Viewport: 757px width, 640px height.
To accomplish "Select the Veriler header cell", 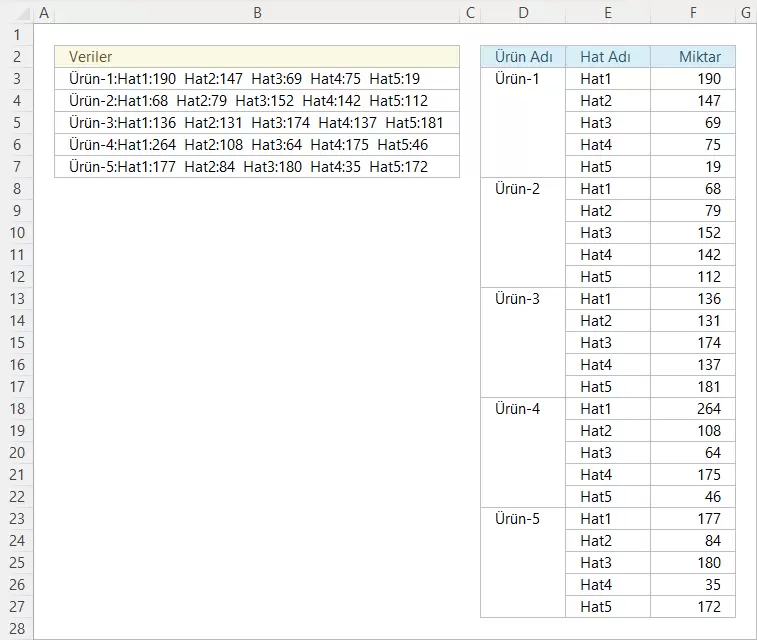I will coord(257,57).
